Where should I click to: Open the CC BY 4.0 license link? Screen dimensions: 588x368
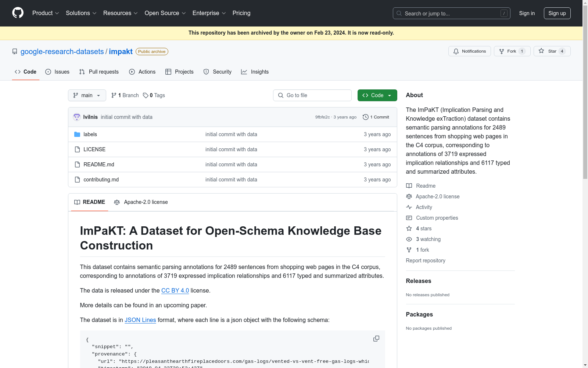click(x=175, y=290)
